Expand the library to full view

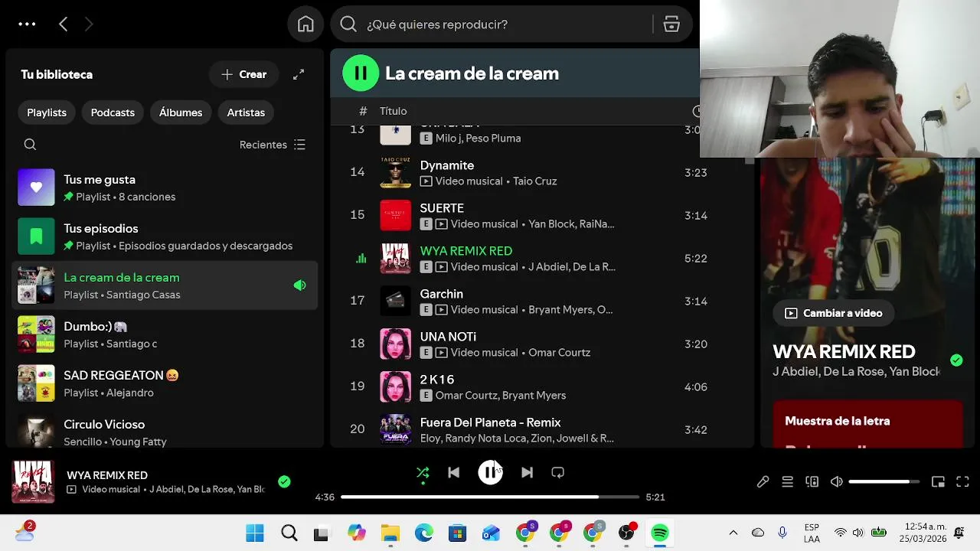point(299,74)
